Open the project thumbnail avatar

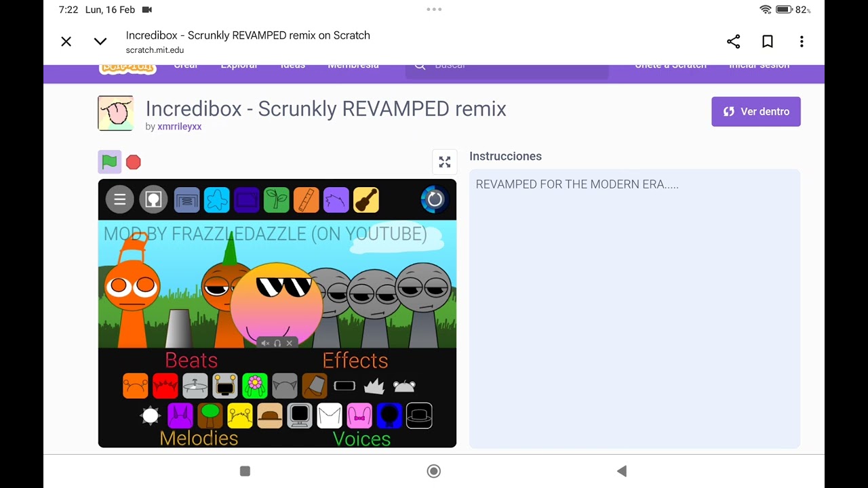coord(115,113)
